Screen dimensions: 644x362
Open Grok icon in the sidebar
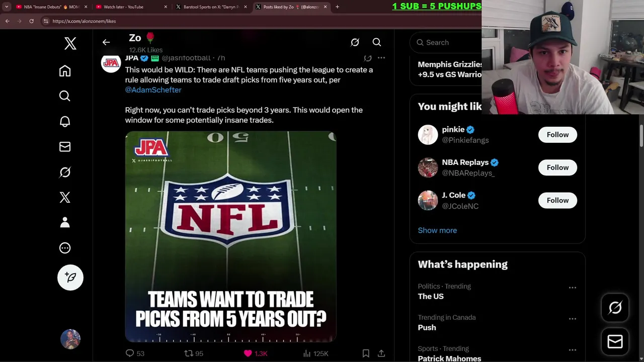[65, 172]
